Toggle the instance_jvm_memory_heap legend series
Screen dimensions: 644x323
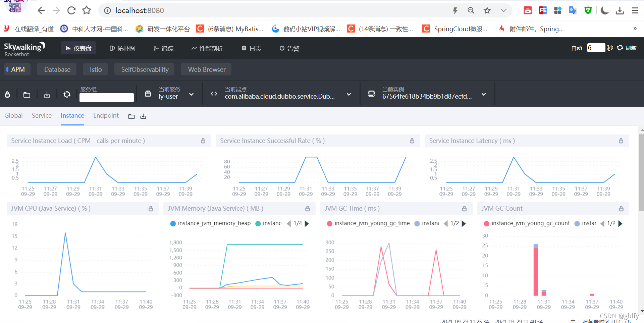point(210,223)
